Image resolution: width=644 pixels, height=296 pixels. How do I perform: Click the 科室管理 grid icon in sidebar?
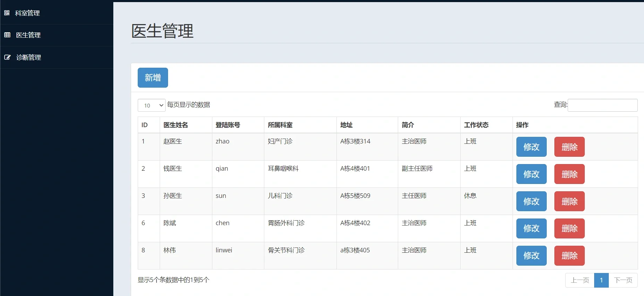[x=7, y=13]
